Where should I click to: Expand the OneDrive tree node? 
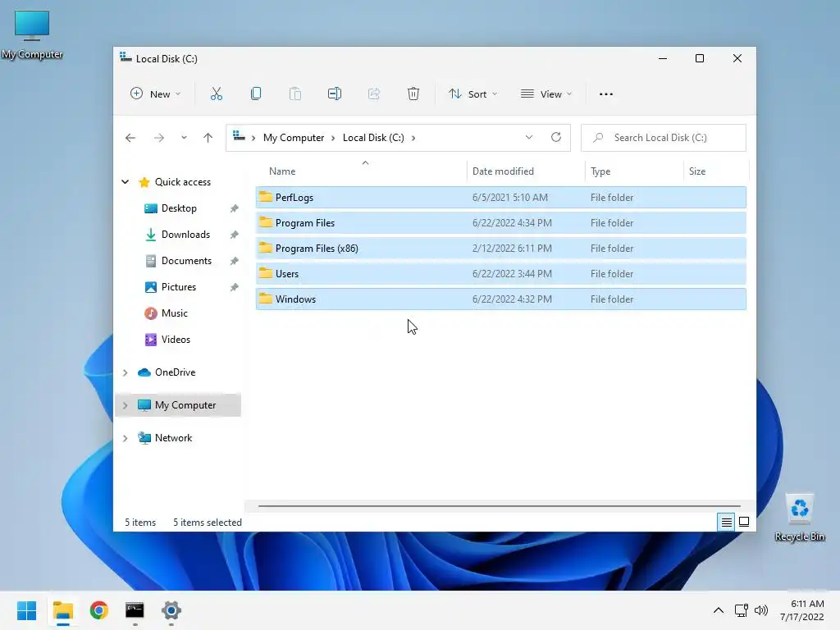coord(125,372)
